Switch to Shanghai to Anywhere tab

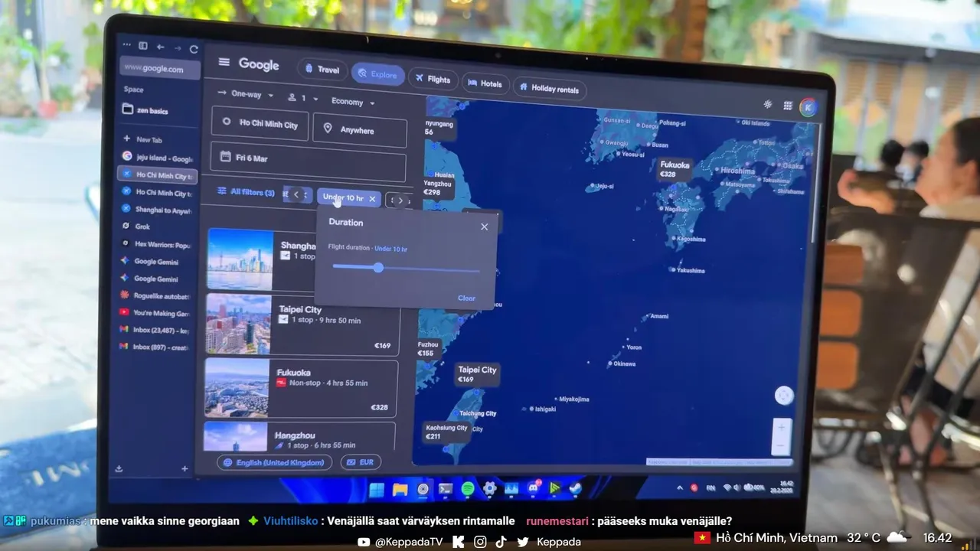click(158, 210)
